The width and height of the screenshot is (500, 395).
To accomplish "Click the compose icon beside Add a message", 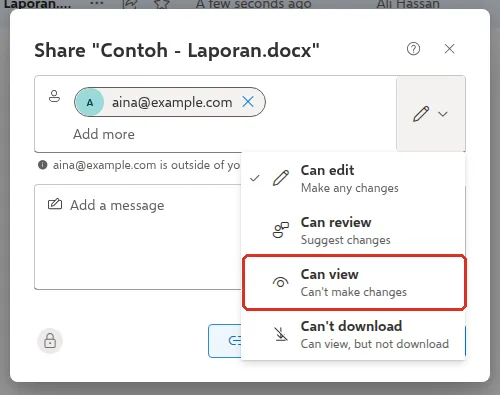I will click(55, 204).
